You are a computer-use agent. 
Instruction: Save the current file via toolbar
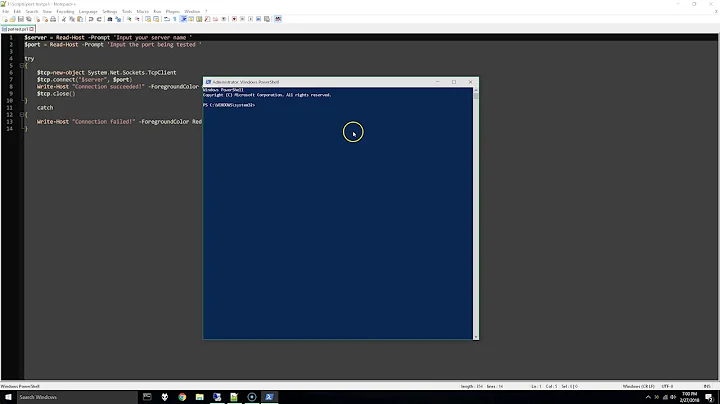coord(21,19)
